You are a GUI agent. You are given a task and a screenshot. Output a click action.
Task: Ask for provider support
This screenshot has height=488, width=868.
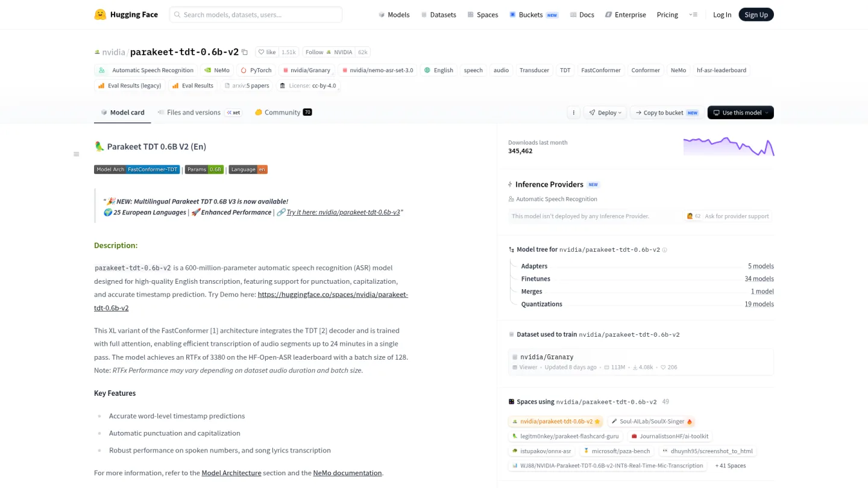(728, 216)
